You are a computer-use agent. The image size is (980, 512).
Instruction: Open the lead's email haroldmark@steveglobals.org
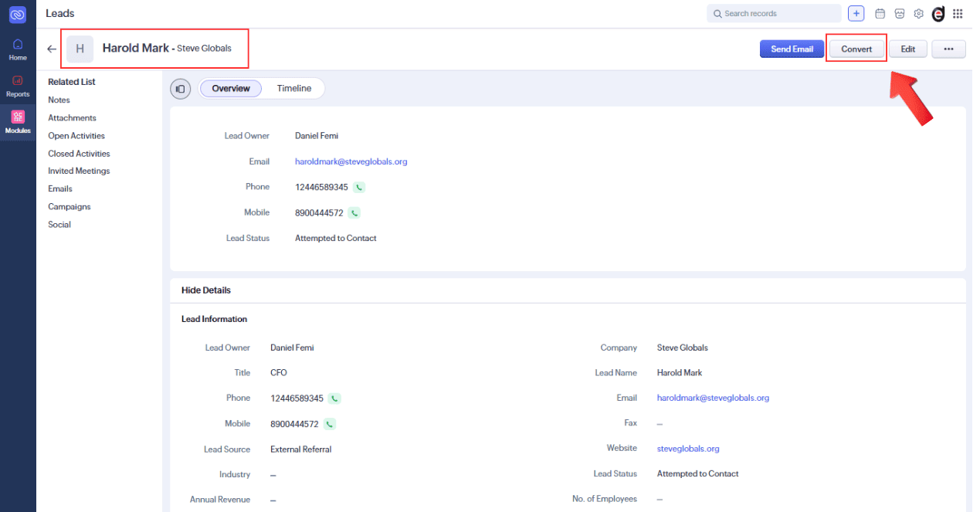(x=351, y=161)
